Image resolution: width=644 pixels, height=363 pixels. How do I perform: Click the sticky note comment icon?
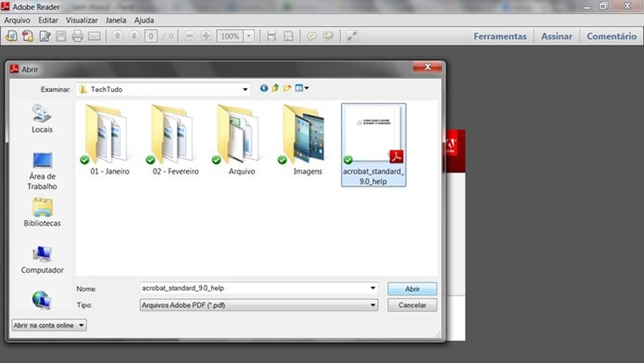pyautogui.click(x=312, y=36)
